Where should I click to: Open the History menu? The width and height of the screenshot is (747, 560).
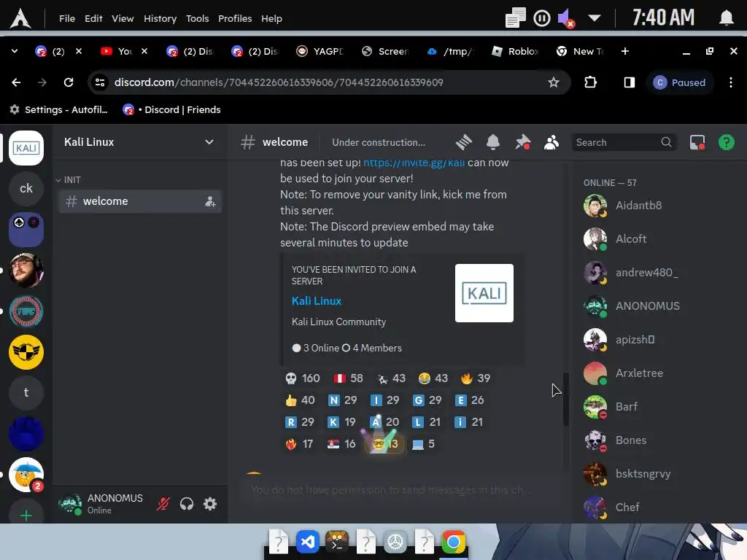coord(160,18)
